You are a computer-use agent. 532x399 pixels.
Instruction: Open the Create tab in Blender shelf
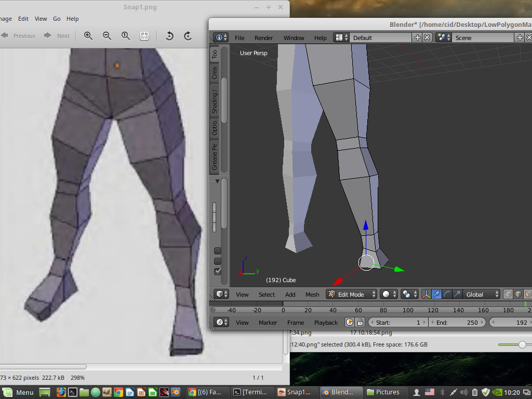point(215,73)
